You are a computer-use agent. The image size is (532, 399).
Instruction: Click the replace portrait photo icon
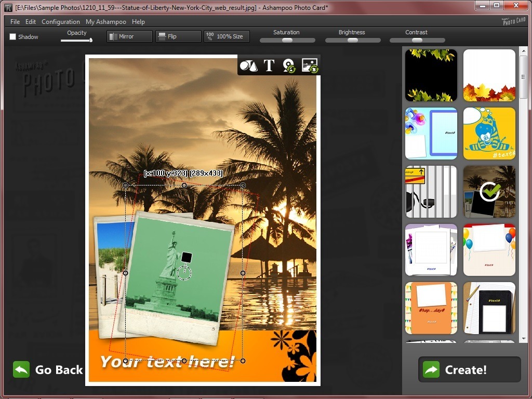[289, 65]
